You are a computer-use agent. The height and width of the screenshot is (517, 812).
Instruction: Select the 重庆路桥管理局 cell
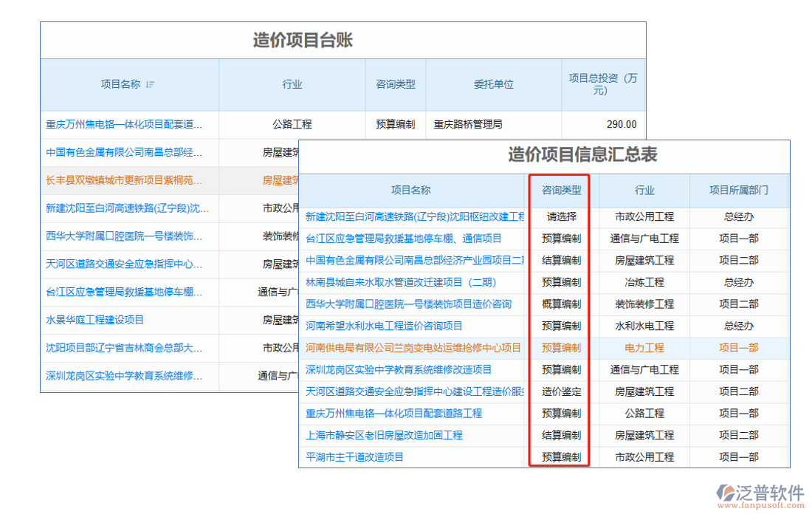point(468,125)
